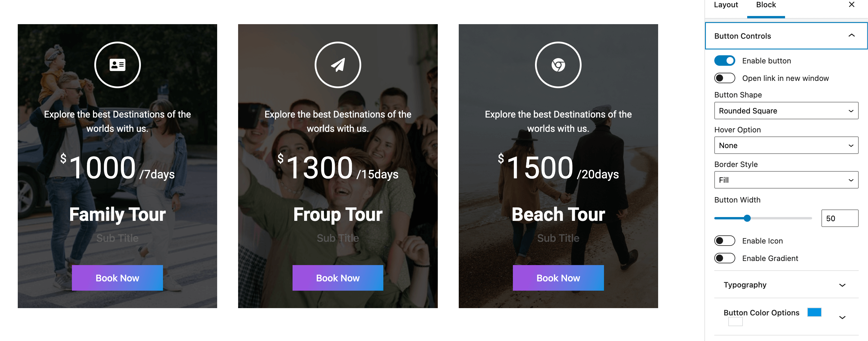868x341 pixels.
Task: Click the Button Width number field
Action: coord(839,218)
